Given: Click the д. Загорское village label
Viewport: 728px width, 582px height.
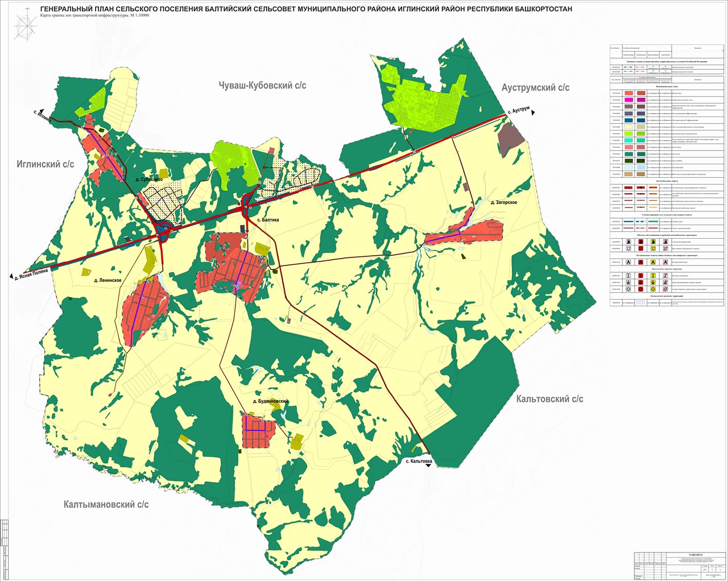Looking at the screenshot, I should click(503, 202).
